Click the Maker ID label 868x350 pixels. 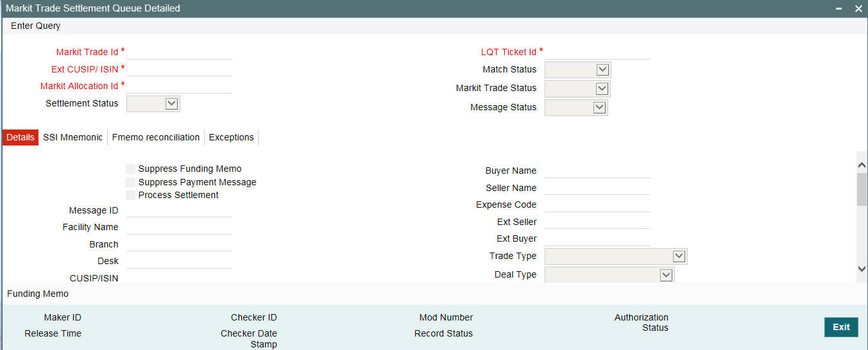[63, 317]
